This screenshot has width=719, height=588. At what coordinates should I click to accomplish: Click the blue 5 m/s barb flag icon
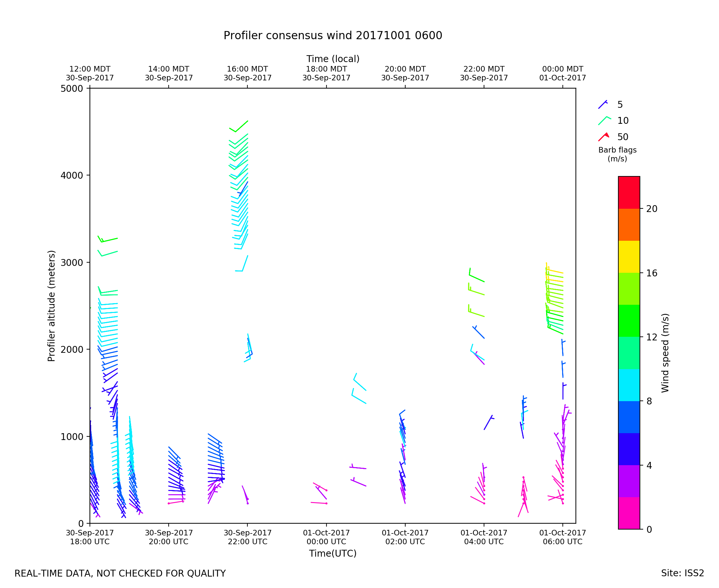coord(603,104)
